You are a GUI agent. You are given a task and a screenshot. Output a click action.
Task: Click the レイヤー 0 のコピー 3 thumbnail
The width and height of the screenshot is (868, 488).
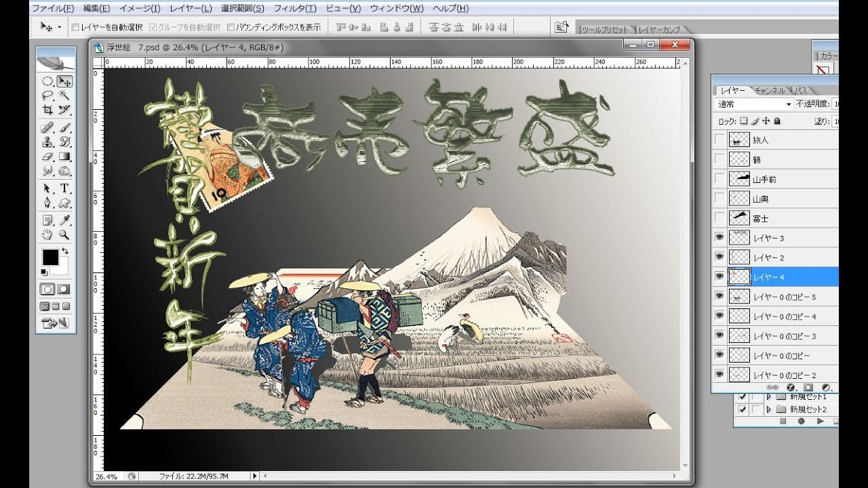point(738,336)
